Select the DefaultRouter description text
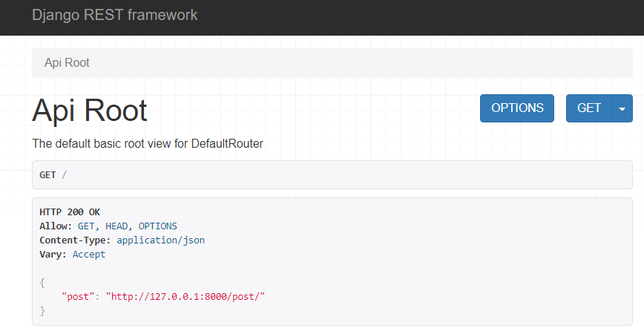This screenshot has height=331, width=644. pyautogui.click(x=148, y=144)
